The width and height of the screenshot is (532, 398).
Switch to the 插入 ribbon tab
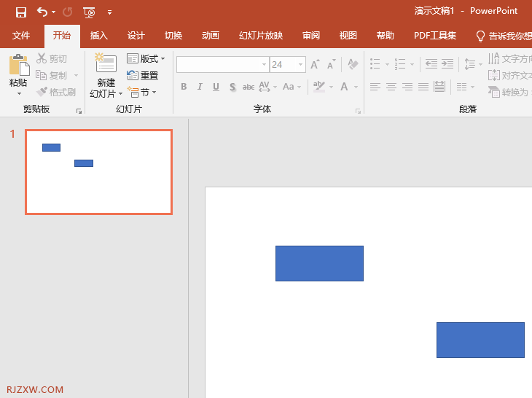[98, 36]
